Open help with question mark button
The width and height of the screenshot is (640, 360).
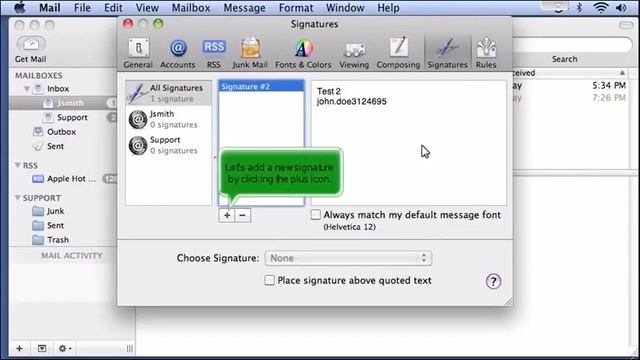493,281
